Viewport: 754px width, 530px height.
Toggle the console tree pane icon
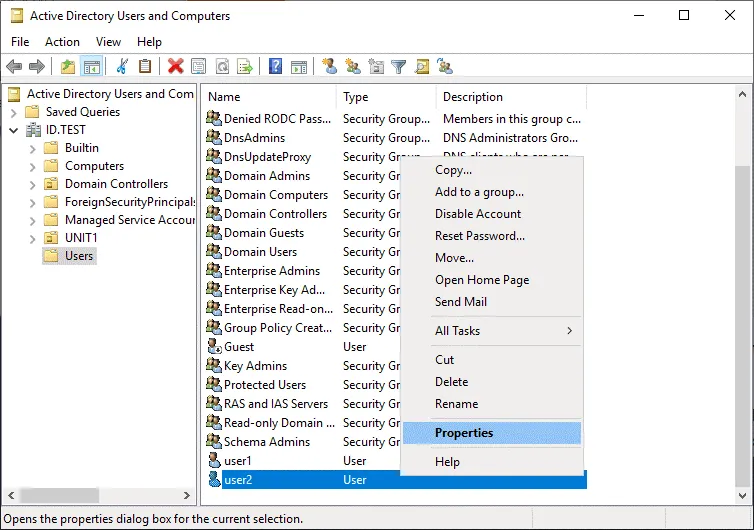91,67
